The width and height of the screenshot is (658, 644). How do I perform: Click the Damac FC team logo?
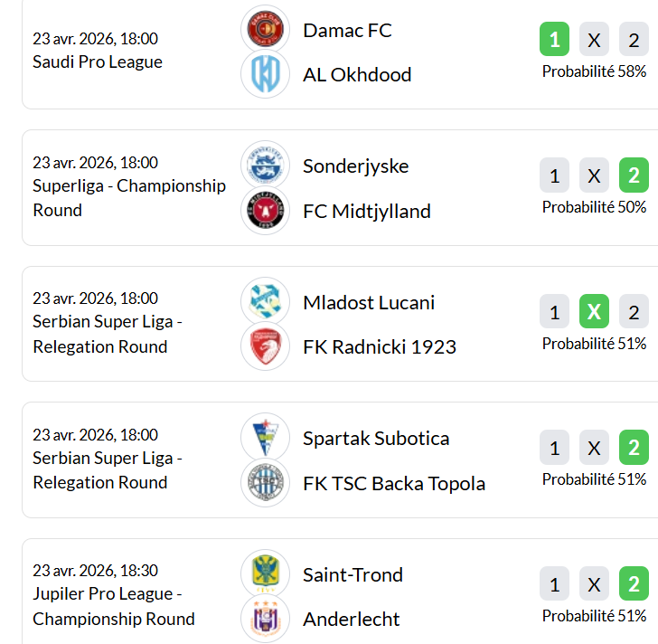point(266,29)
